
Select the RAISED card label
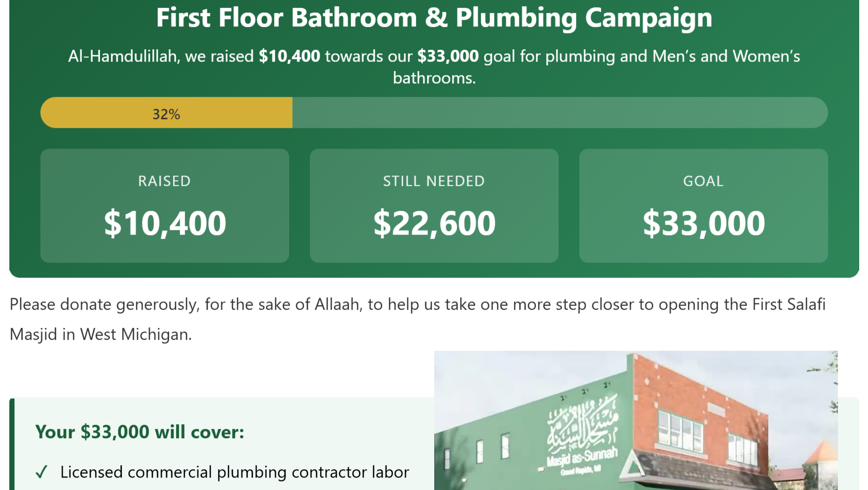pos(164,181)
